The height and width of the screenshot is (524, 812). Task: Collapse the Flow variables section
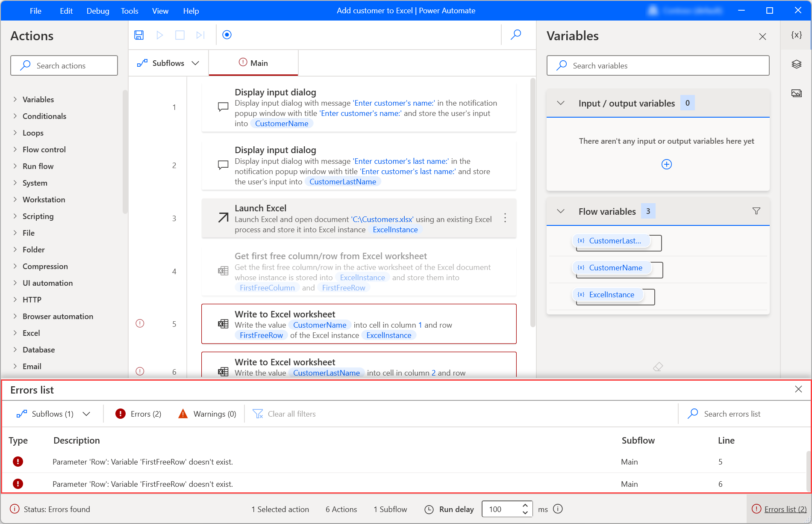point(561,211)
